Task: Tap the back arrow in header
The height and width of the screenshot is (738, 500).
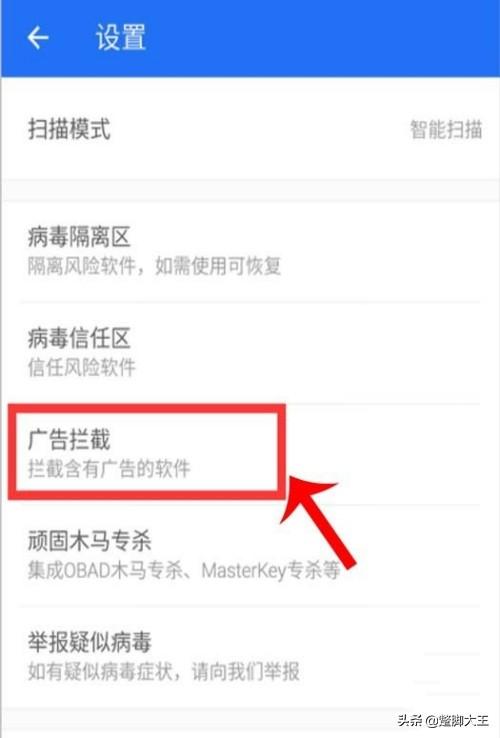Action: tap(38, 38)
